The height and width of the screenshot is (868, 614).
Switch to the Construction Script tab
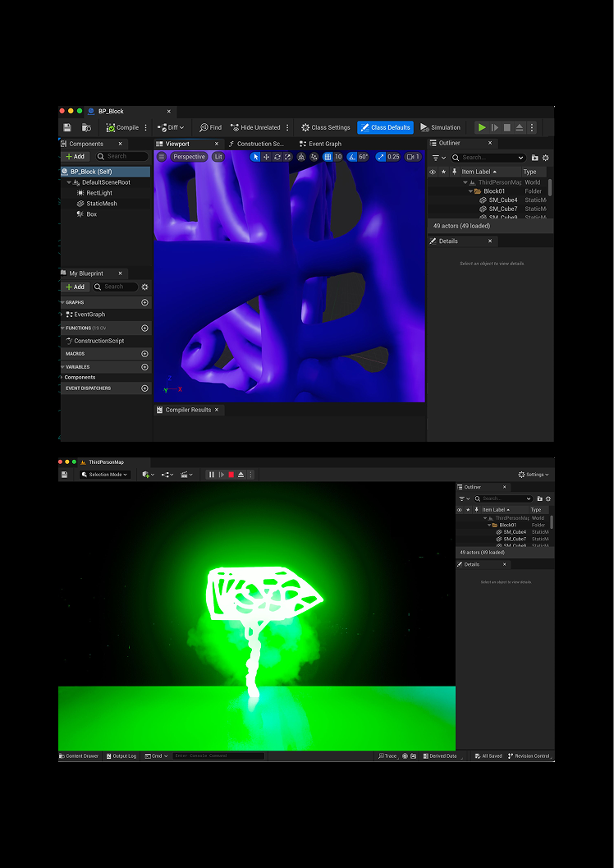coord(260,144)
